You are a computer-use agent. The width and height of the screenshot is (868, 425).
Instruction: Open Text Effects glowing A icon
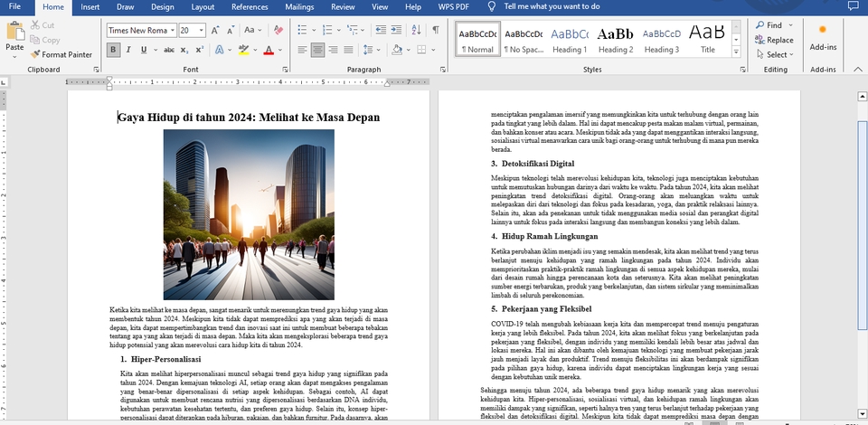coord(219,50)
